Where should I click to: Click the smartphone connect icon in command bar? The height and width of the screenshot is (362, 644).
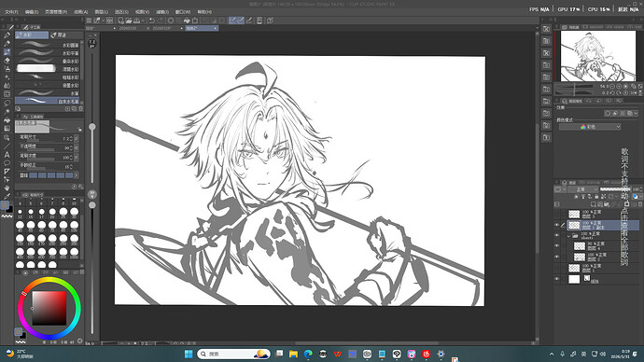pyautogui.click(x=259, y=21)
